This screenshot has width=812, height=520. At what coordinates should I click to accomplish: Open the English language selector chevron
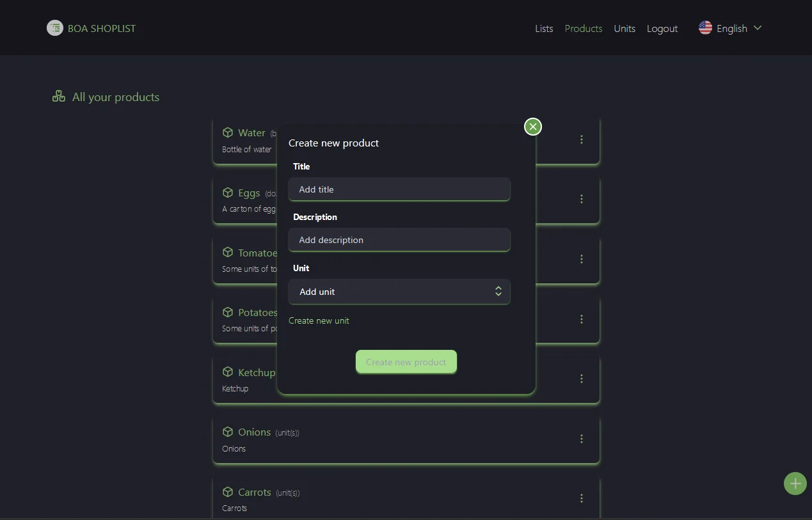point(758,28)
